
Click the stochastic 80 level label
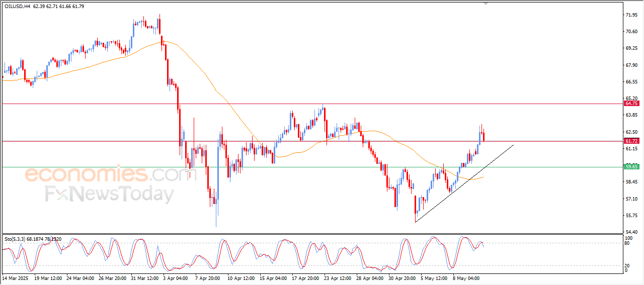point(627,243)
